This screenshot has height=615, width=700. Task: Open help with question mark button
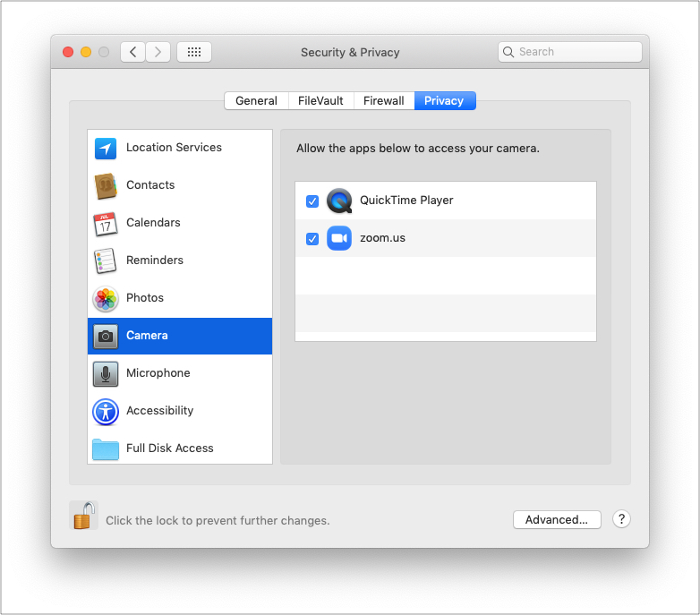pos(621,519)
